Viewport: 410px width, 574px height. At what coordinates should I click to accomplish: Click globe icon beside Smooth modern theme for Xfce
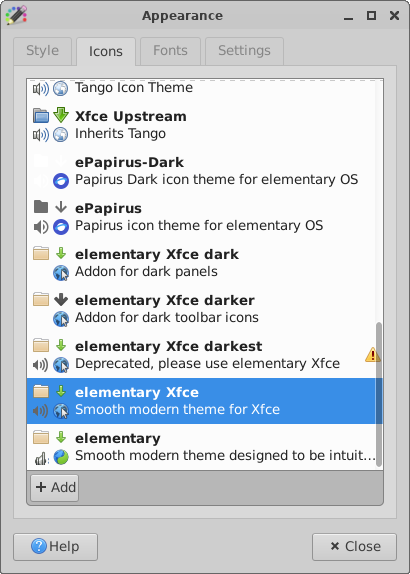pos(61,411)
